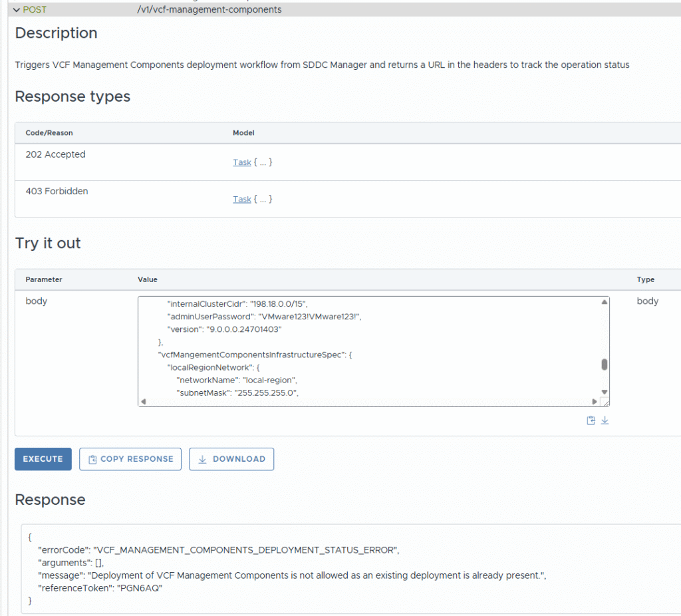This screenshot has height=616, width=681.
Task: Collapse the POST vcf-management-components section
Action: (x=17, y=10)
